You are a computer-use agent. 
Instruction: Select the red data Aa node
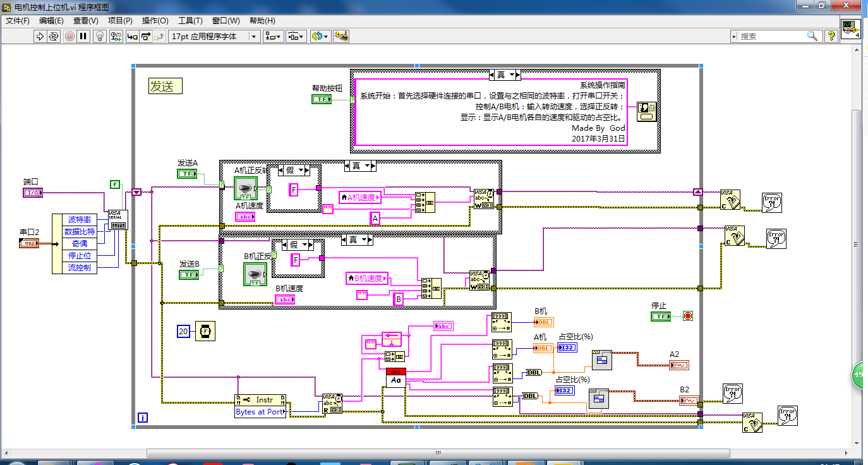coord(396,377)
